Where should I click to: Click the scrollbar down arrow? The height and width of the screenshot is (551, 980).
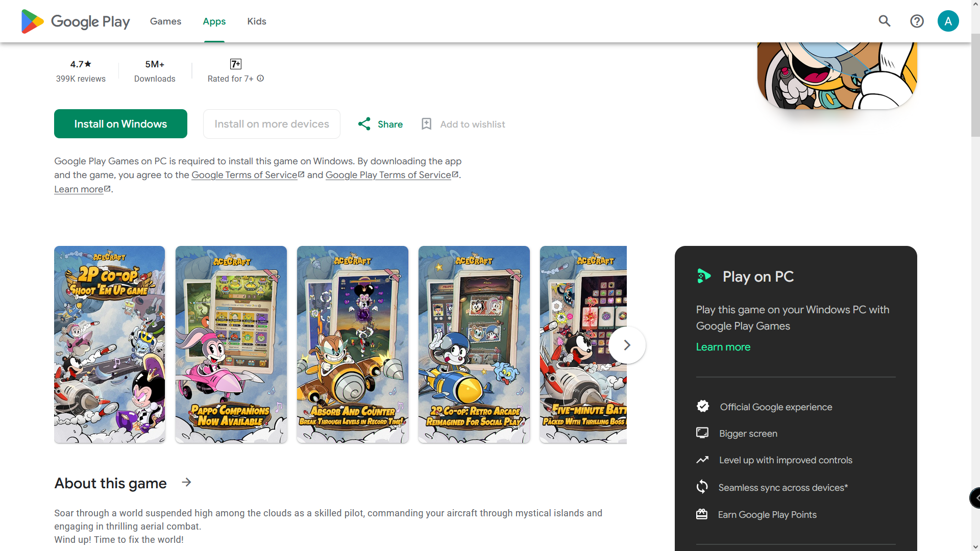tap(975, 546)
